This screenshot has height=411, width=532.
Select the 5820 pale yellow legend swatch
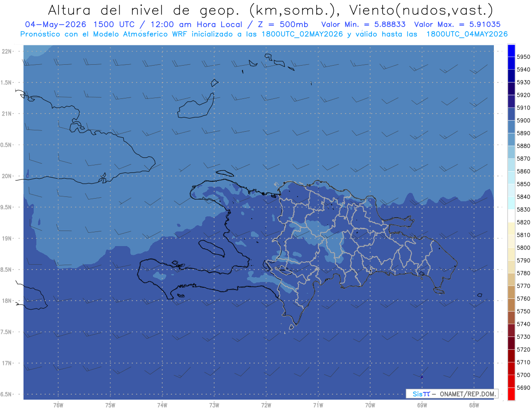coord(511,229)
